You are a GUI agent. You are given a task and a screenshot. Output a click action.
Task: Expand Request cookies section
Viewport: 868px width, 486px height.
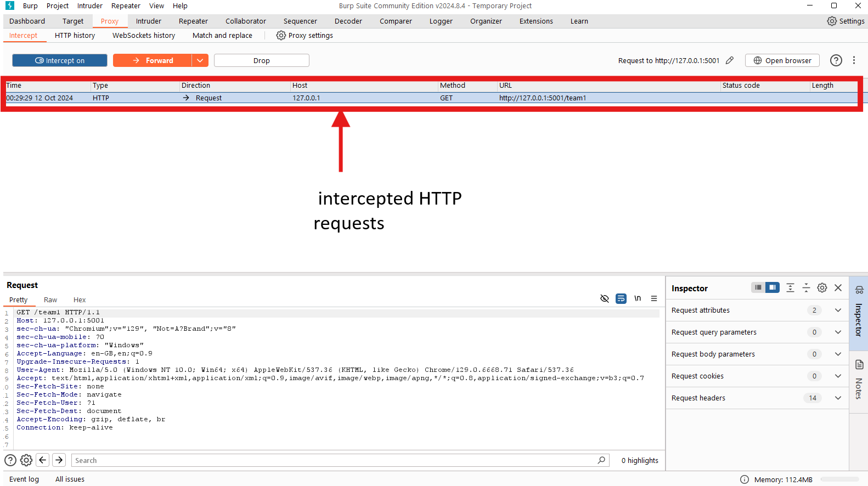click(838, 376)
